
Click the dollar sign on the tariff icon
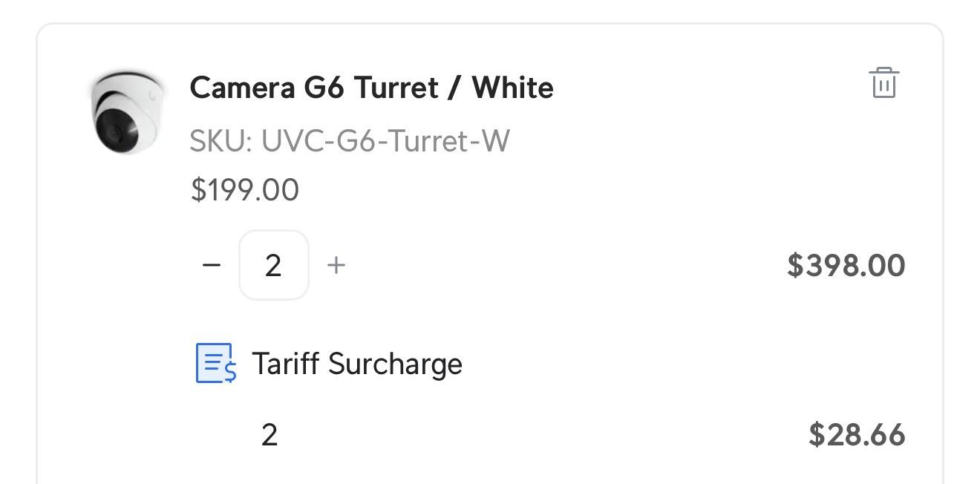[230, 370]
